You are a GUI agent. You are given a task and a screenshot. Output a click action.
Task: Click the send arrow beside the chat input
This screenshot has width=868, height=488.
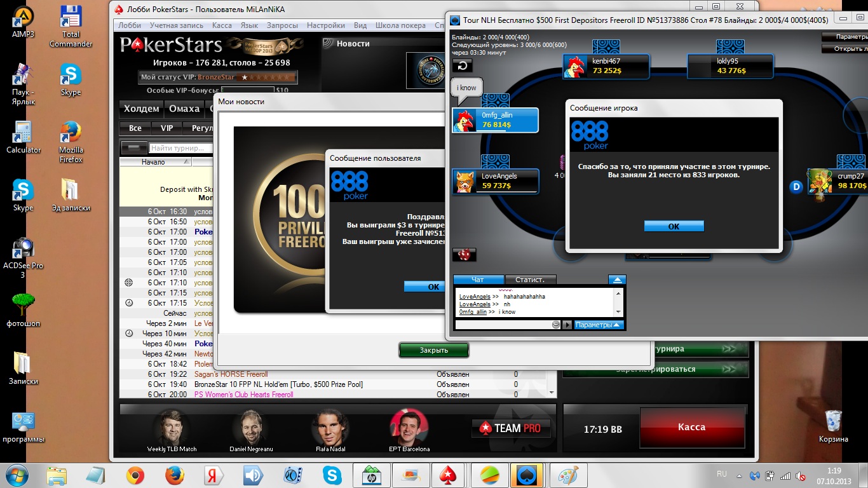click(x=567, y=325)
